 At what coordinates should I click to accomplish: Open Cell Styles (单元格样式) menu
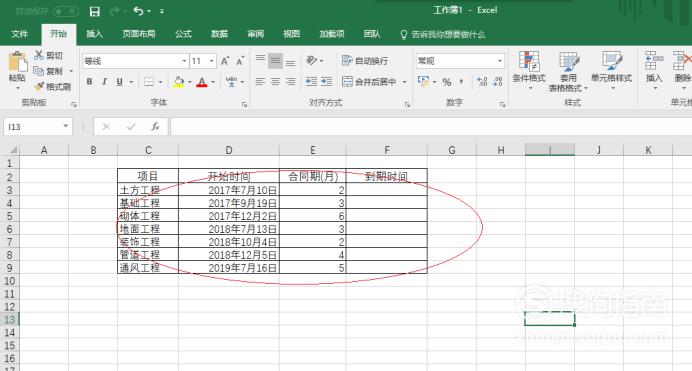coord(612,70)
